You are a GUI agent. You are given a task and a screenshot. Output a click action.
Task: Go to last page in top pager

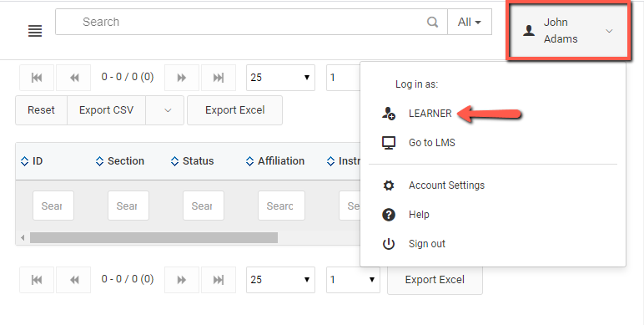(x=219, y=78)
